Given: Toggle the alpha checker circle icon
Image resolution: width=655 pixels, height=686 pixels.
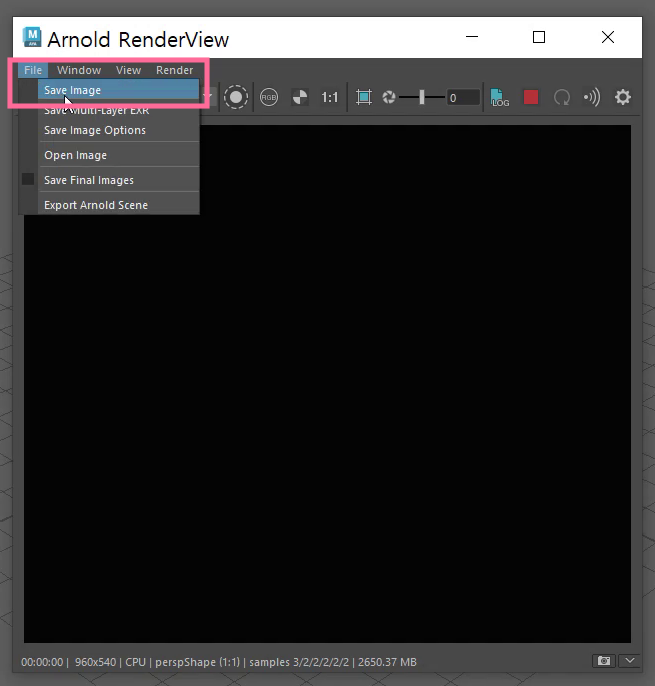Looking at the screenshot, I should (x=300, y=97).
